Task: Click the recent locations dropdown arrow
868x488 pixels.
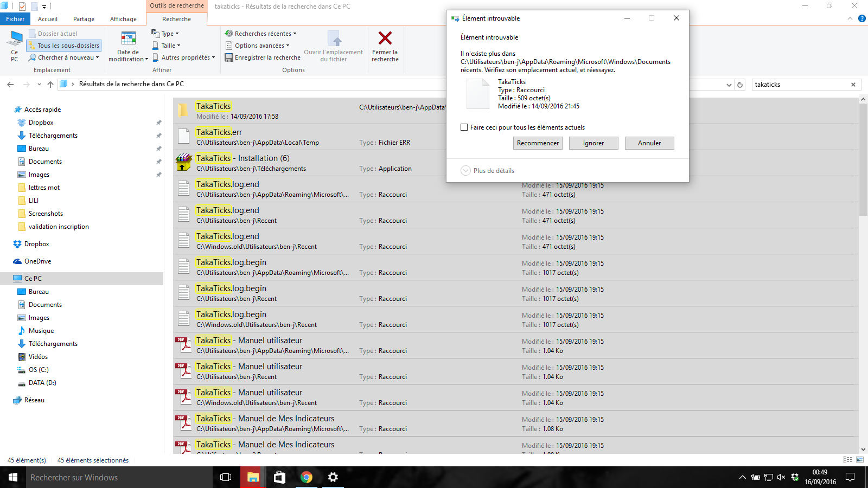Action: click(x=39, y=85)
